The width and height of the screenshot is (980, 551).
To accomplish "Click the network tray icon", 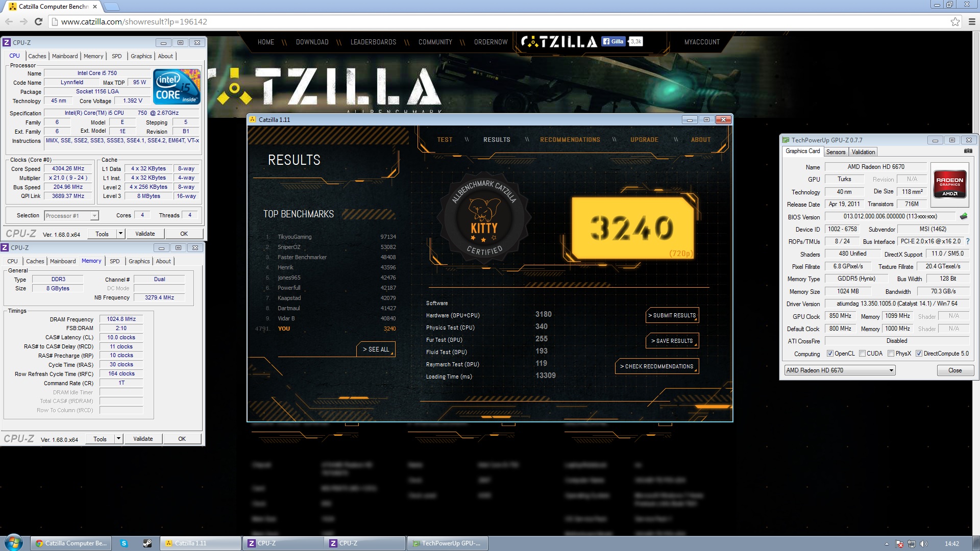I will point(912,544).
